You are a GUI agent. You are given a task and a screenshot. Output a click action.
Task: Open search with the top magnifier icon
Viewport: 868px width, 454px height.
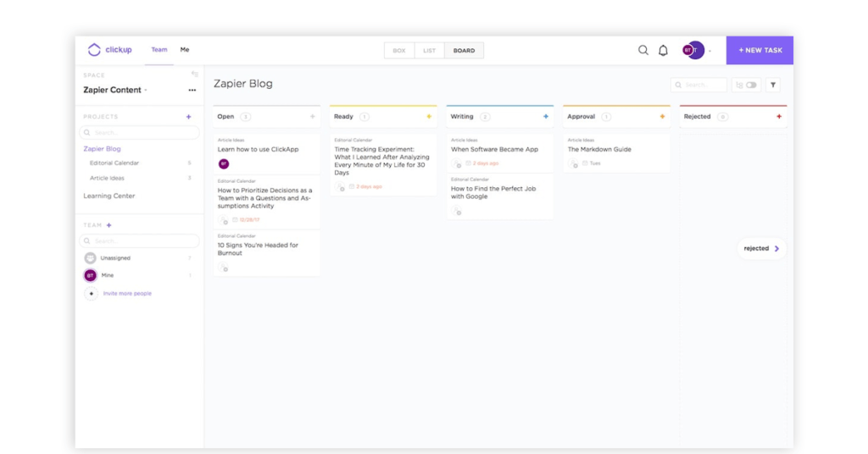click(x=643, y=50)
